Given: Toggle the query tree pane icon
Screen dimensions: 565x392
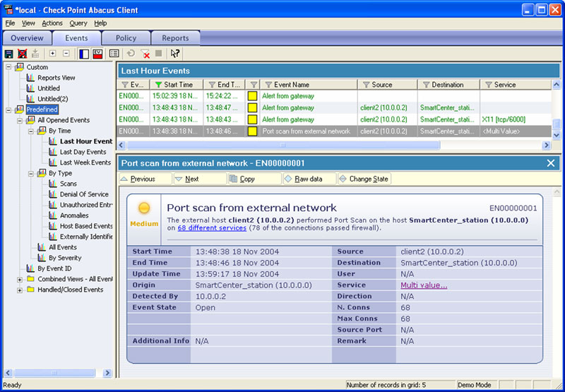Looking at the screenshot, I should [x=83, y=54].
